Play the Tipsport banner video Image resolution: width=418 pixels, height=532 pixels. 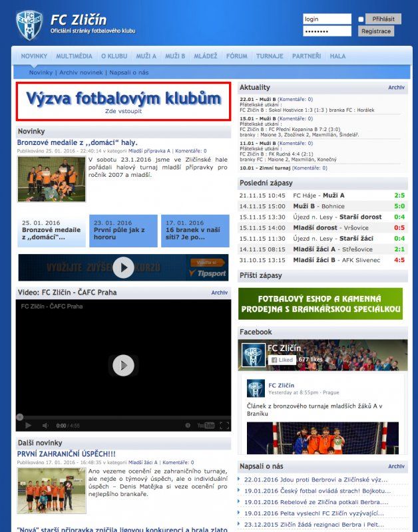123,267
